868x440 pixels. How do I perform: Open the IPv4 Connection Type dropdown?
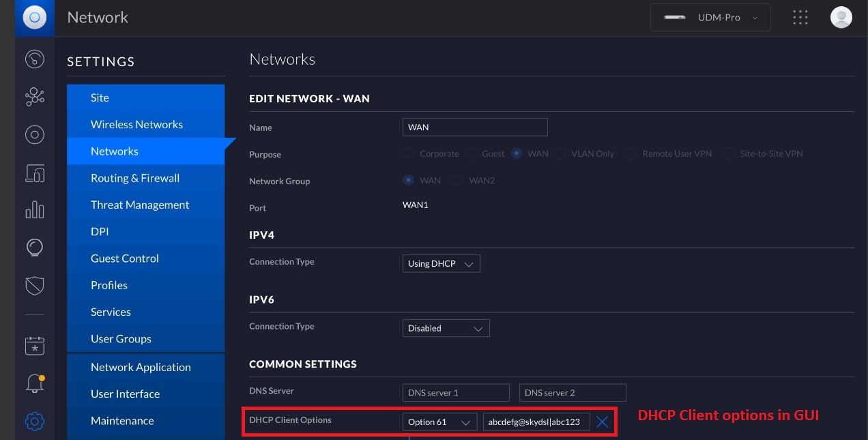(x=441, y=263)
